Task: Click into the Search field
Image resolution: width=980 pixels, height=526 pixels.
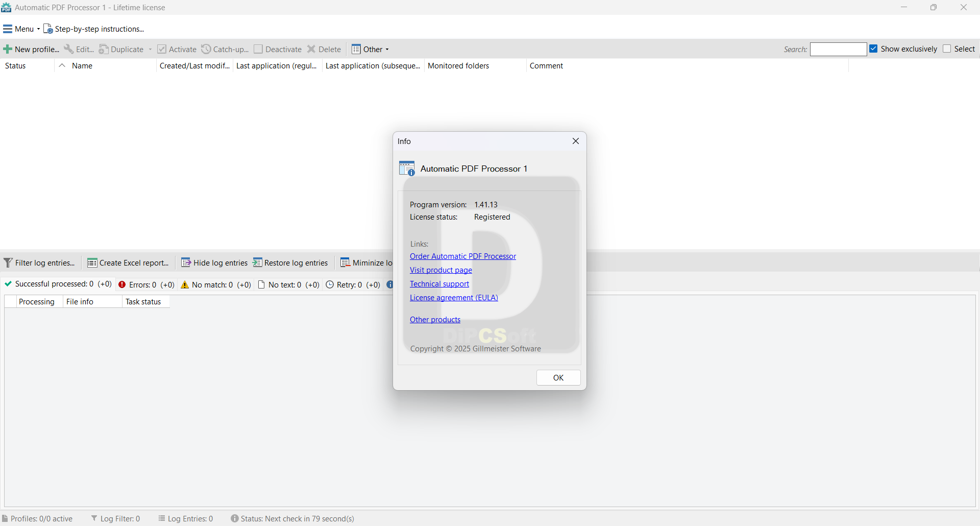Action: click(x=839, y=49)
